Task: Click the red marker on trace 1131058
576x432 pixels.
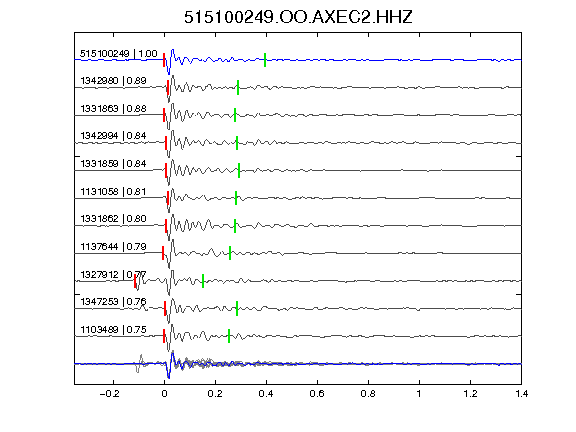Action: [x=168, y=198]
